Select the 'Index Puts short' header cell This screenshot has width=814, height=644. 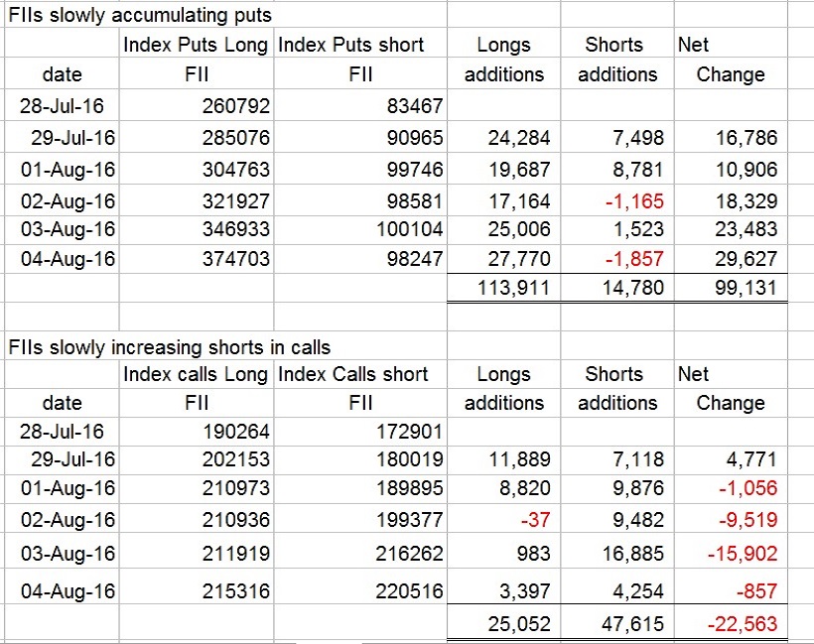coord(351,45)
